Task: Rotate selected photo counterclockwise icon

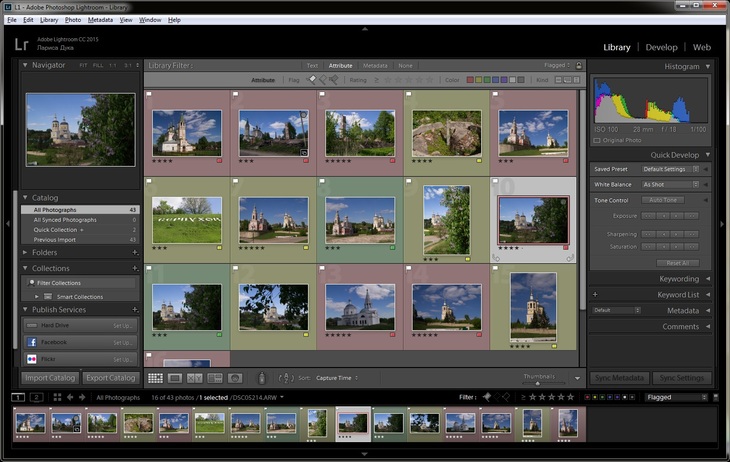Action: click(x=496, y=258)
